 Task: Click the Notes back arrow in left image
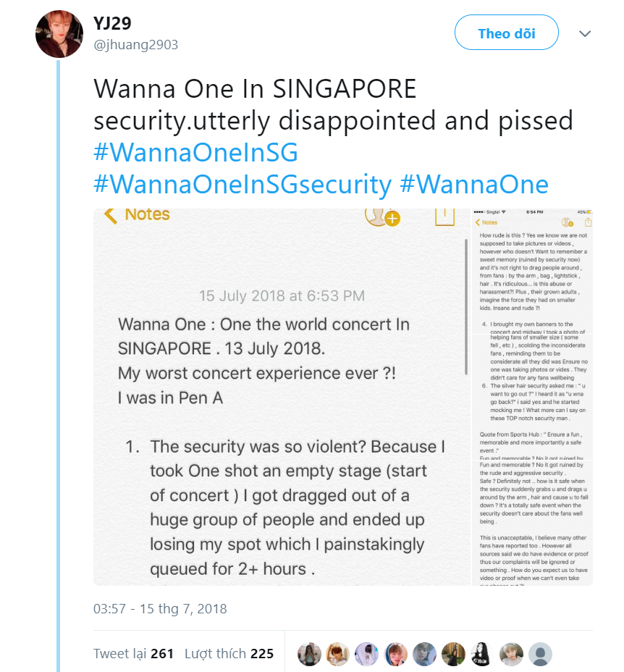[111, 215]
